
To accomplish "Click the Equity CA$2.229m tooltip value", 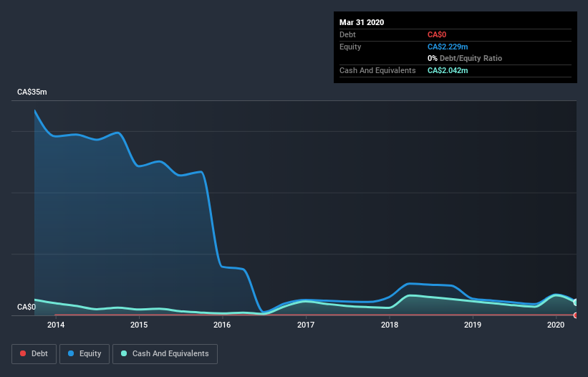I will click(448, 47).
